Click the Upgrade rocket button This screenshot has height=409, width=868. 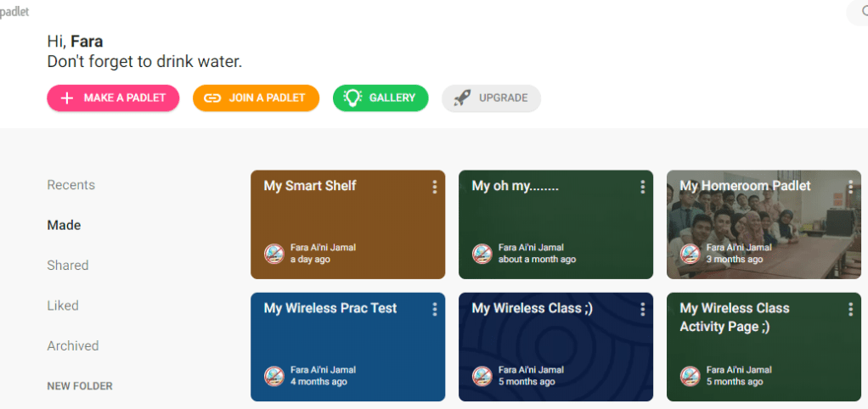point(491,98)
